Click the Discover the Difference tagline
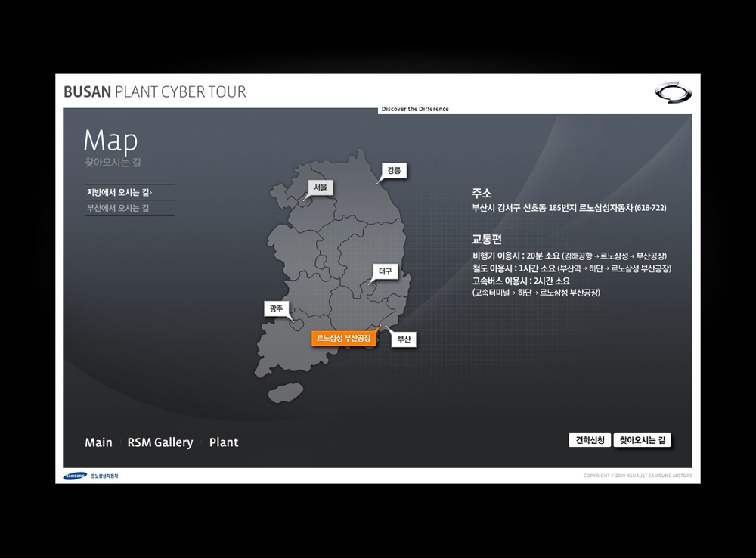 tap(415, 109)
